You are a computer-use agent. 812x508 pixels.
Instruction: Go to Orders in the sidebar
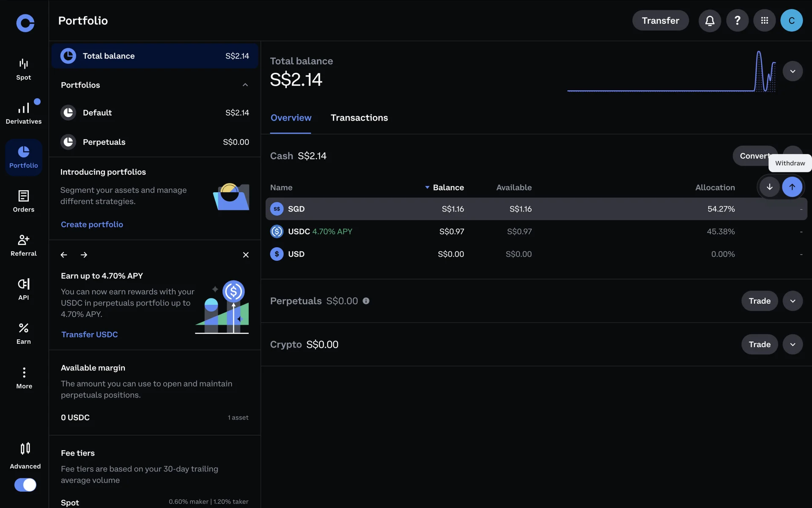(x=24, y=201)
